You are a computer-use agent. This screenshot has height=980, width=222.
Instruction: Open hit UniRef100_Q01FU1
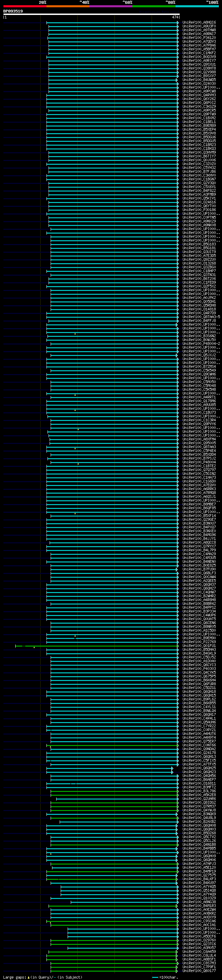click(199, 646)
